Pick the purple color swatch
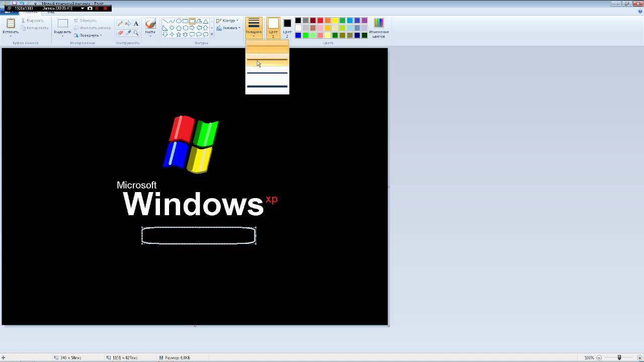The width and height of the screenshot is (644, 362). point(364,21)
